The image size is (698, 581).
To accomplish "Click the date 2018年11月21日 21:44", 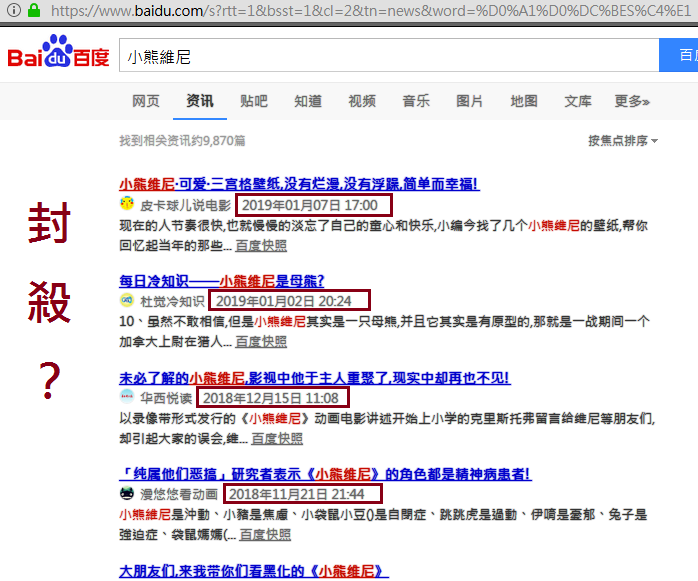I will [x=296, y=494].
